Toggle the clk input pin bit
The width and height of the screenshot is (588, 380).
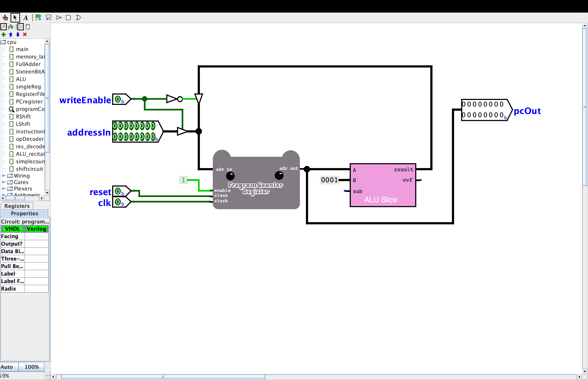(118, 202)
